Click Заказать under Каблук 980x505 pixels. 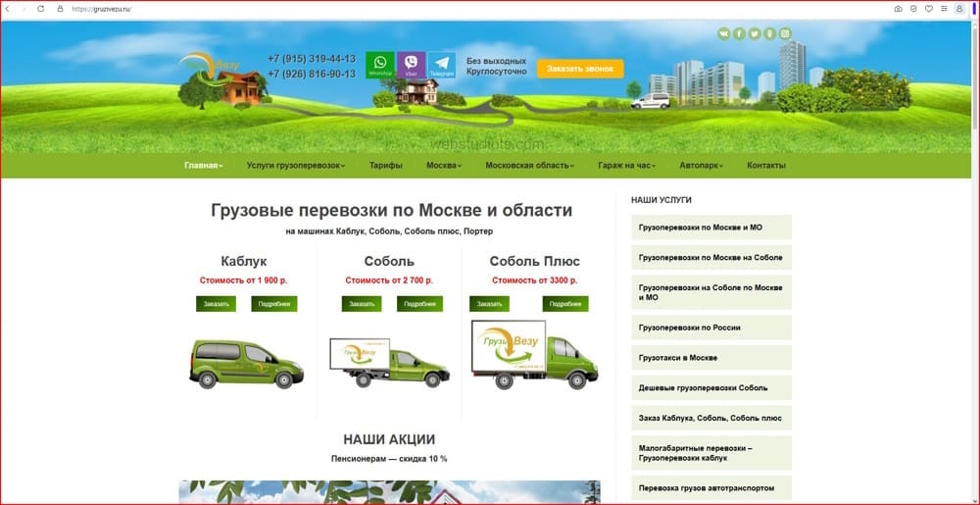(216, 304)
